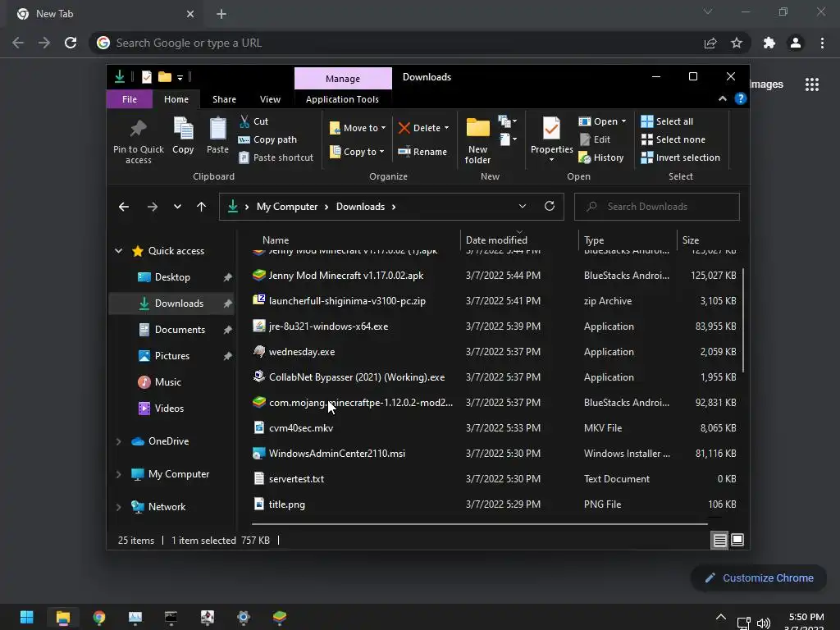Click Paste shortcut command

click(276, 157)
